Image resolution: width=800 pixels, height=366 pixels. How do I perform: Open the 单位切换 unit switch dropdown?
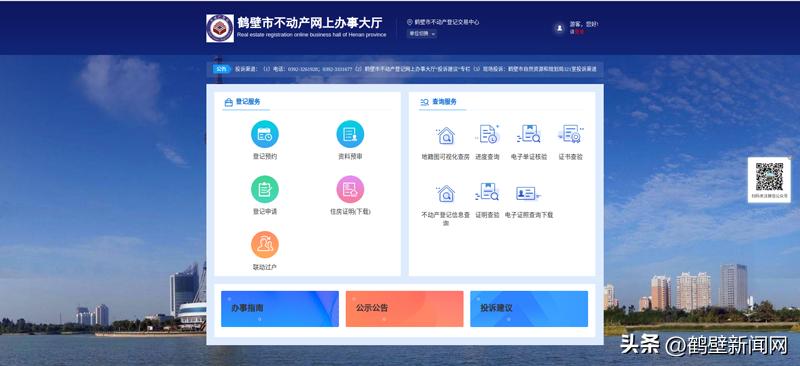tap(421, 34)
